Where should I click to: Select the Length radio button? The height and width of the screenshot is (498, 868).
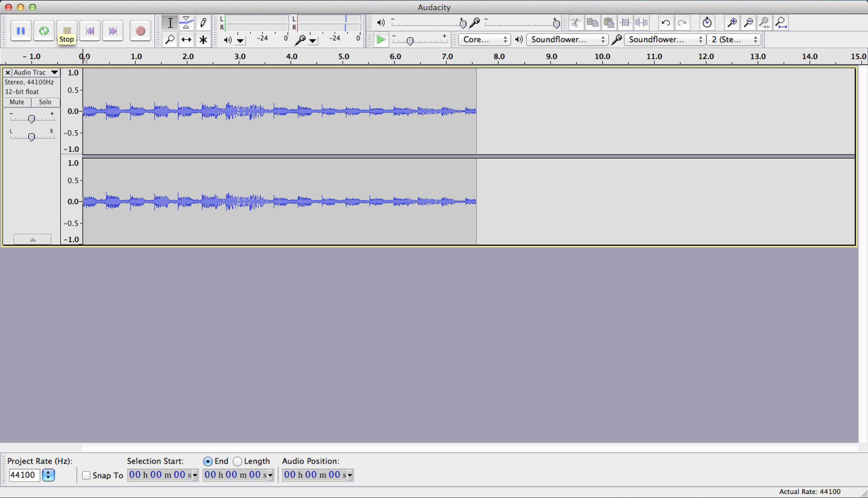click(238, 461)
